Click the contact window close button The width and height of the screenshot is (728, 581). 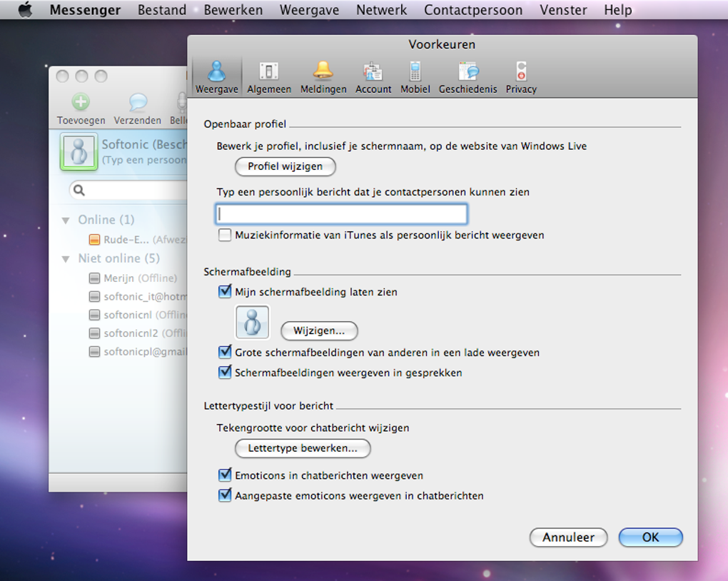pyautogui.click(x=62, y=76)
